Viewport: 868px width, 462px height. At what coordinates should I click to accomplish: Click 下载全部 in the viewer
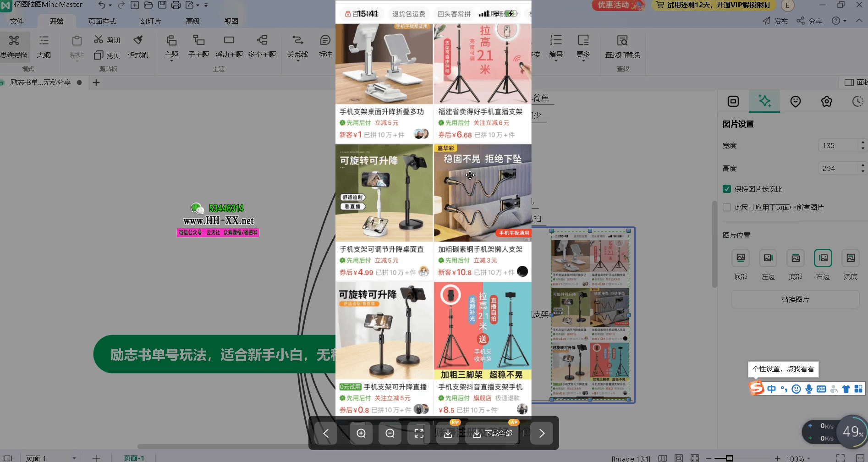492,433
